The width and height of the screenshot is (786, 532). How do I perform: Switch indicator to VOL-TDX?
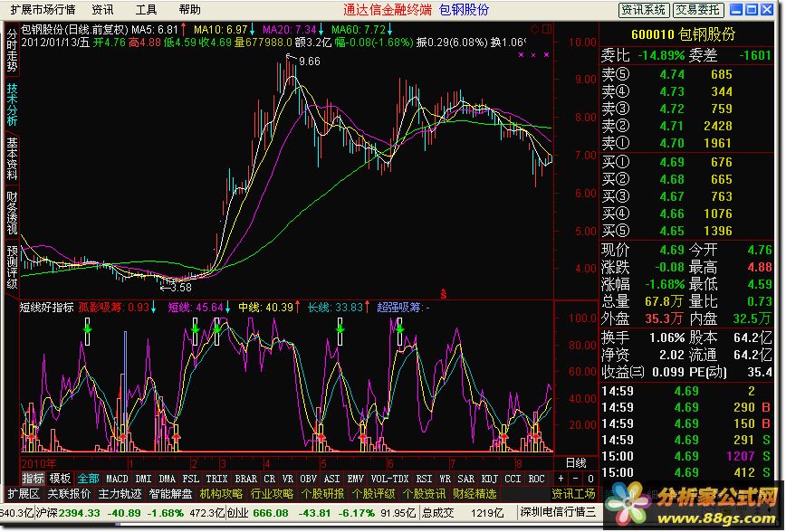390,479
